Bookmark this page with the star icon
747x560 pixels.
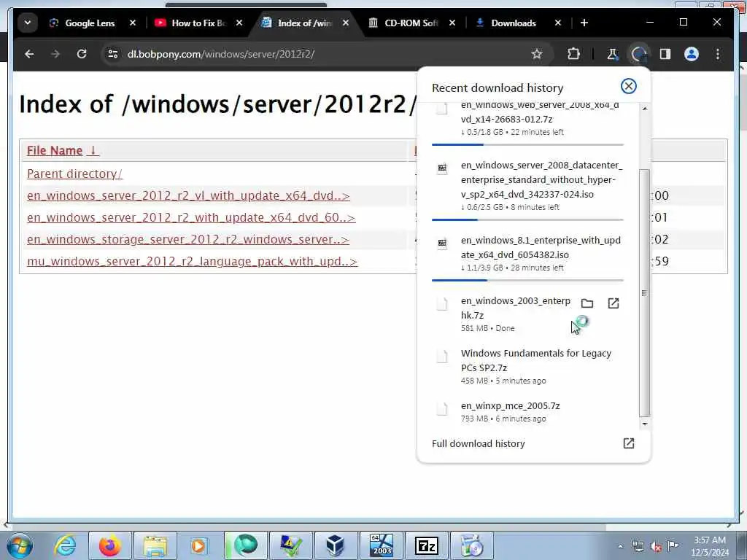537,54
